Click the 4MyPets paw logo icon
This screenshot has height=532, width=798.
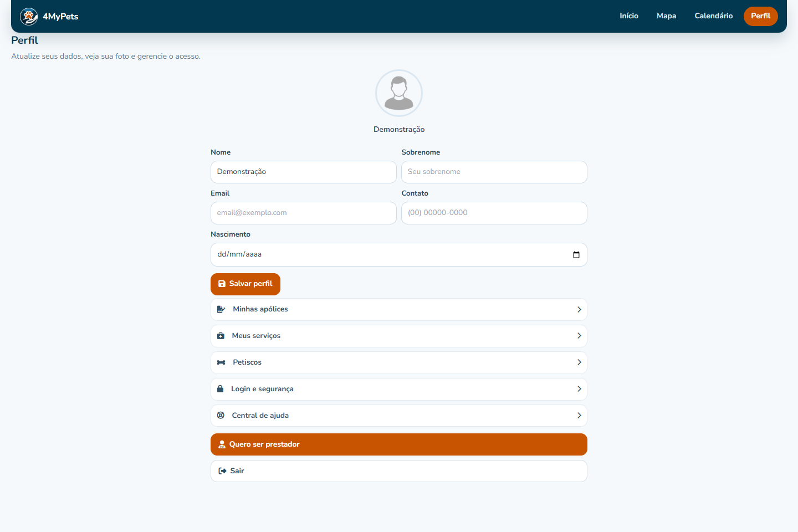[x=29, y=17]
